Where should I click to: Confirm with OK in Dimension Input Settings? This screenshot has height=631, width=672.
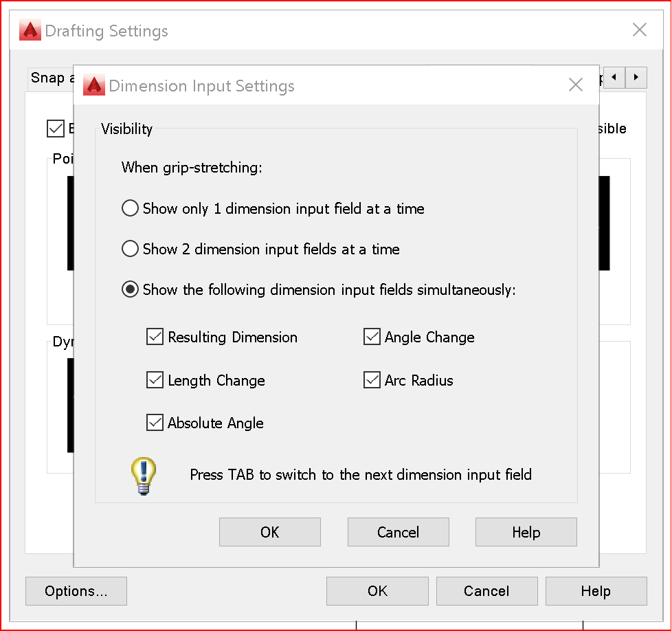tap(270, 532)
